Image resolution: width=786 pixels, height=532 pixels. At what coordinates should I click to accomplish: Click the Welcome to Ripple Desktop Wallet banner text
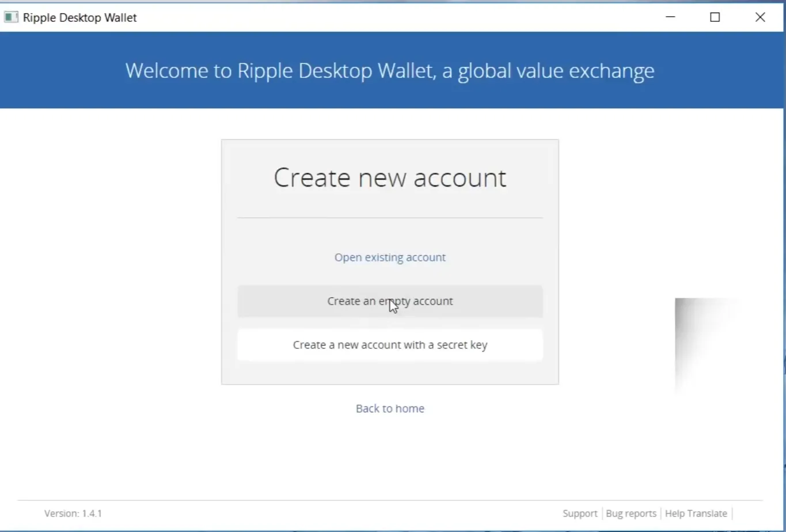coord(390,70)
